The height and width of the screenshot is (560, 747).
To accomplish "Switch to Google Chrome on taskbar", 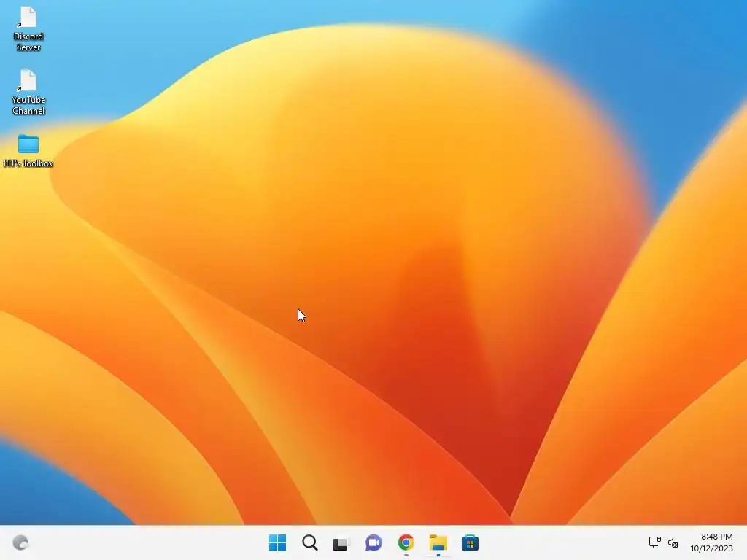I will point(406,542).
